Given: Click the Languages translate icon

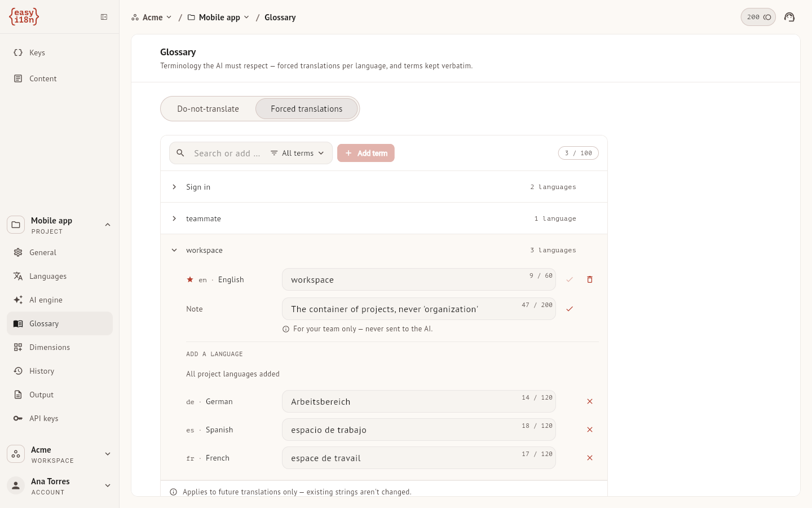Looking at the screenshot, I should pyautogui.click(x=18, y=276).
